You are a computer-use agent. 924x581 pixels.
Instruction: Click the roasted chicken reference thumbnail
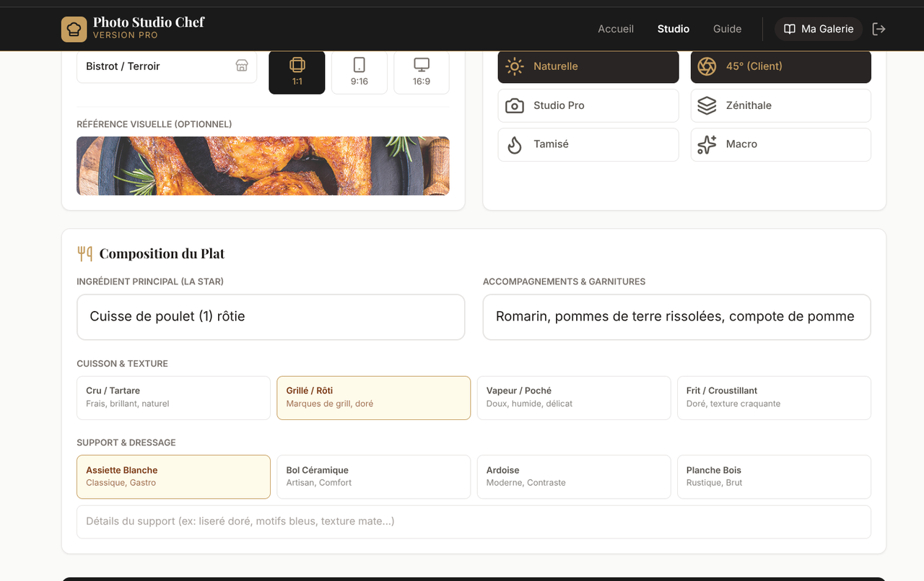(263, 166)
